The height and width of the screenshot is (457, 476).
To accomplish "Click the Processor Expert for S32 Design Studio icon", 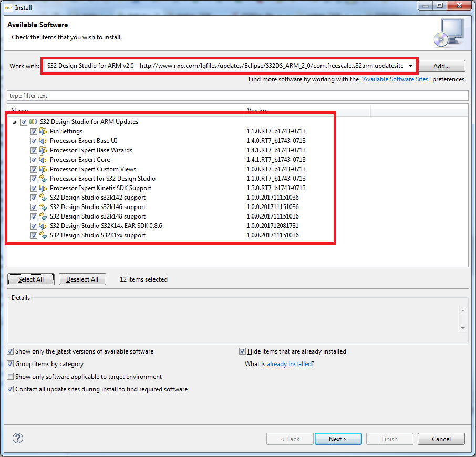I will [x=44, y=179].
